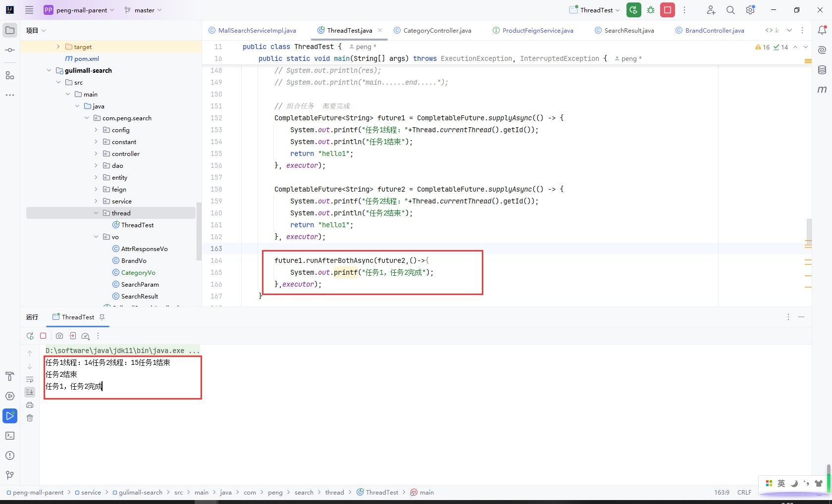Stop the running ThreadTest process in the top toolbar
832x504 pixels.
click(x=668, y=10)
